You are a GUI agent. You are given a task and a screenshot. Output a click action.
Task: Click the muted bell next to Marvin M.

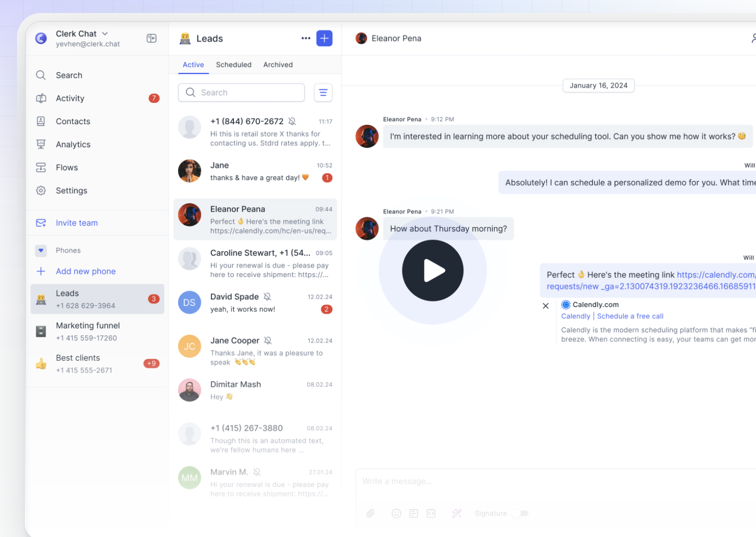pyautogui.click(x=257, y=472)
